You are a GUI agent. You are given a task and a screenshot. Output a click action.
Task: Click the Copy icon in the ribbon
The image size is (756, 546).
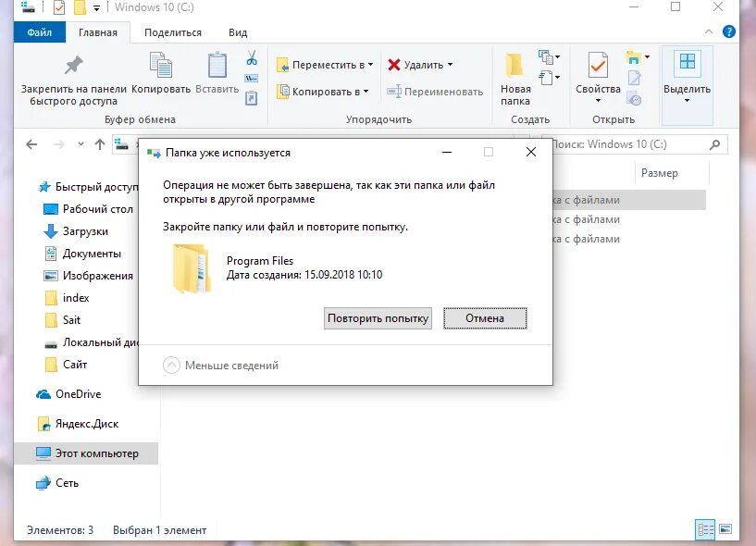[161, 65]
